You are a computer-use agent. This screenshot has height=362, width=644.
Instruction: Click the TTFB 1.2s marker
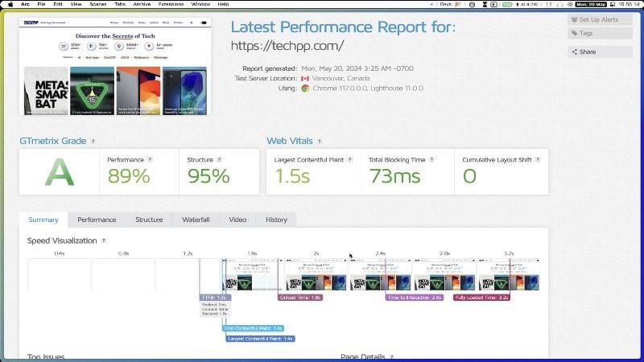point(215,298)
